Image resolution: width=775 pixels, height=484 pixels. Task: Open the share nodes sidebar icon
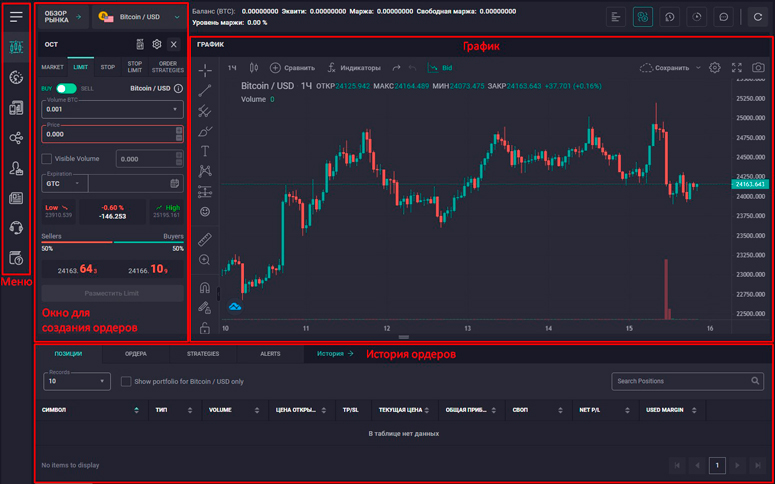point(16,138)
